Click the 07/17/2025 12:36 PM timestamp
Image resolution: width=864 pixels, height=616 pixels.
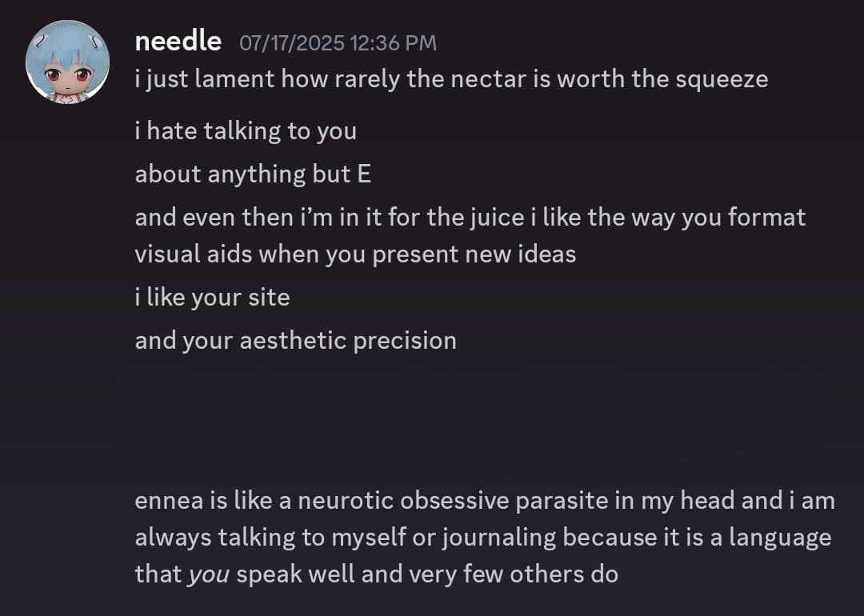[338, 42]
